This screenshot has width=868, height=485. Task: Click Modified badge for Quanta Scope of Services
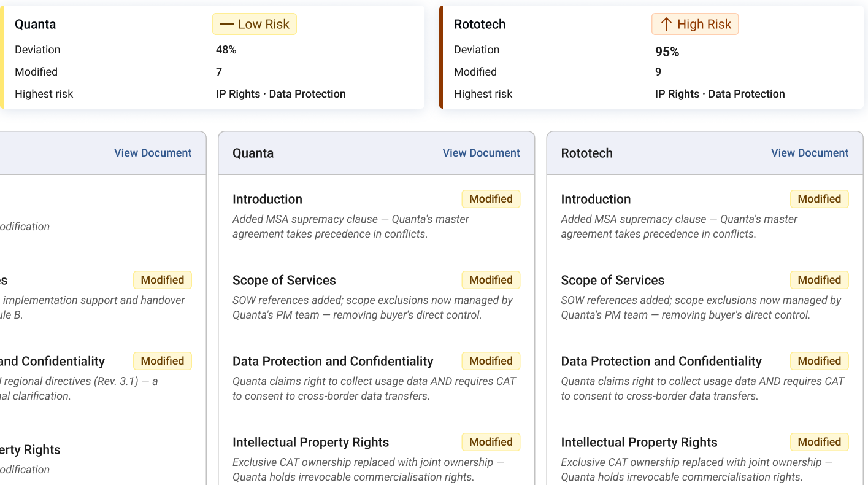[491, 280]
